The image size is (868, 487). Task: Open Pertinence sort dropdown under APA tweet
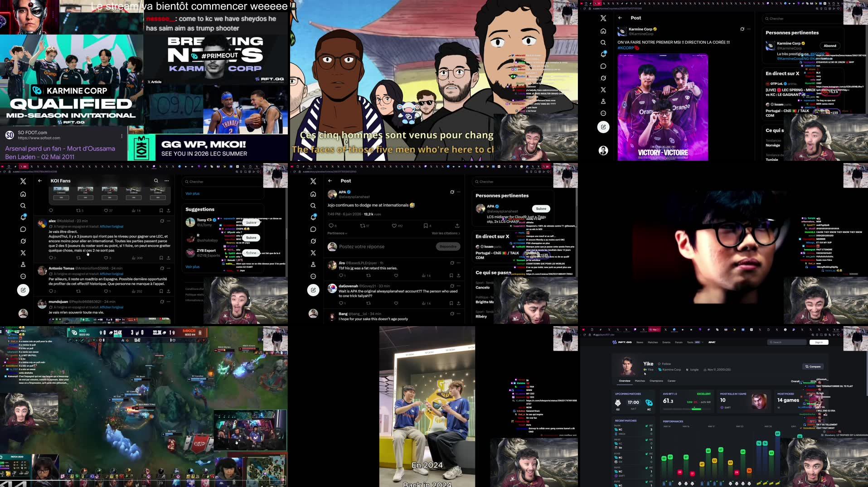337,233
